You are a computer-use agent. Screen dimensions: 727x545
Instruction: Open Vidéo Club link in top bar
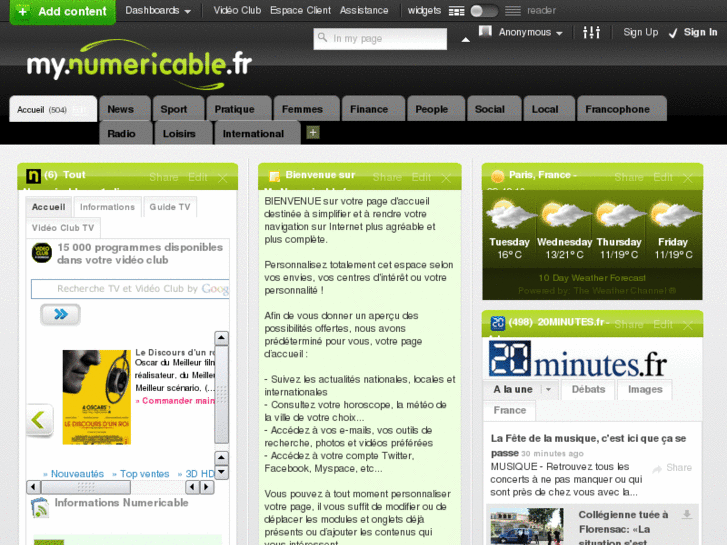237,10
